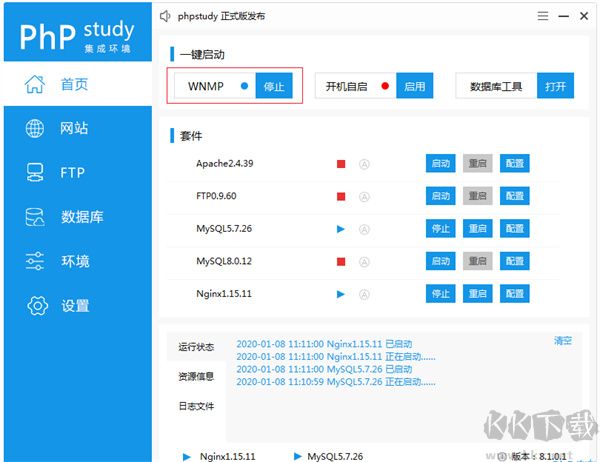Stop MySQL5.7.26 with 停止
600x462 pixels.
[441, 229]
